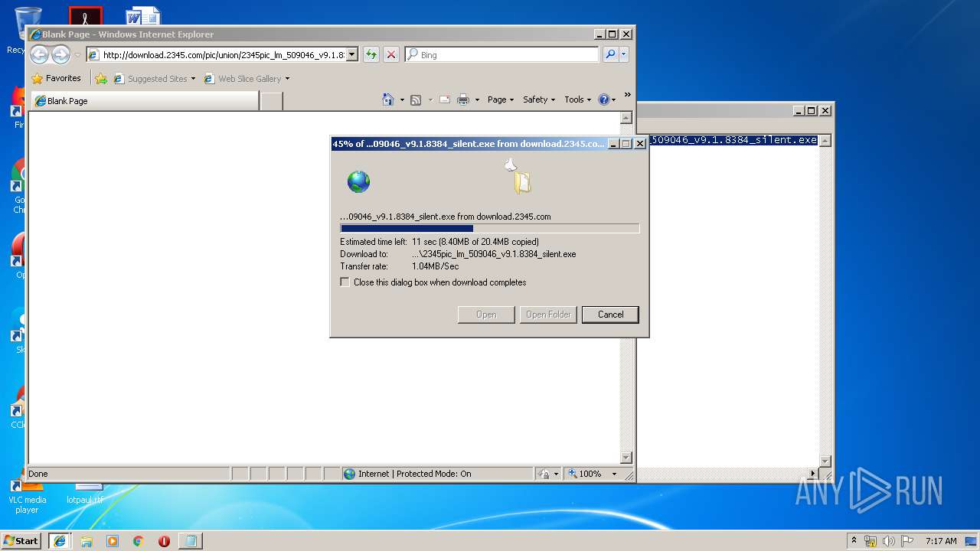
Task: Click the Internet Explorer taskbar button
Action: click(60, 541)
